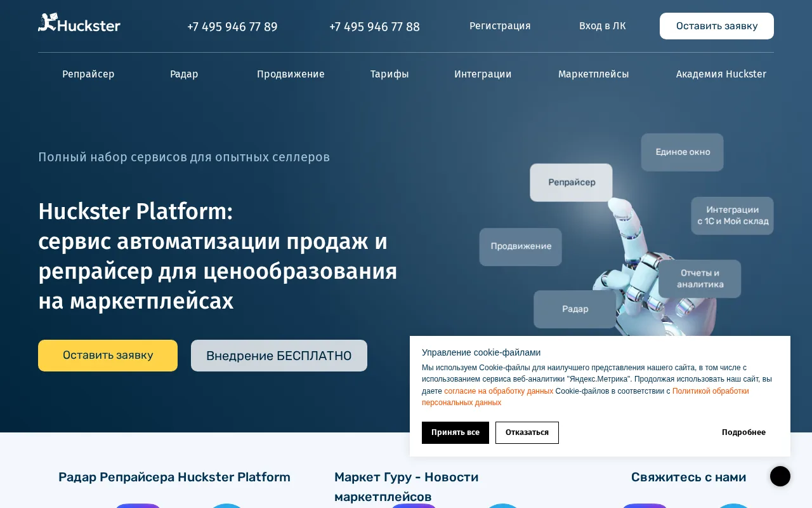Open the Маркетплейсы menu item

pos(594,74)
